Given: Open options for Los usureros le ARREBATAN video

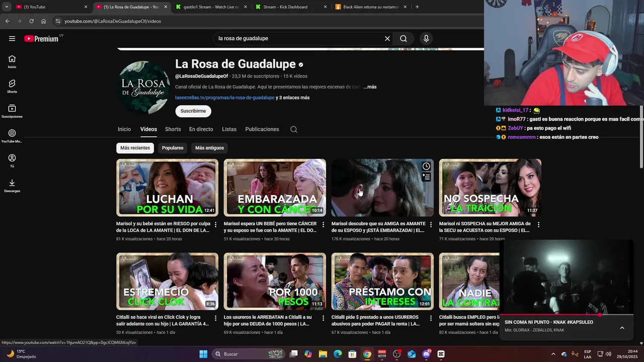Looking at the screenshot, I should [323, 318].
